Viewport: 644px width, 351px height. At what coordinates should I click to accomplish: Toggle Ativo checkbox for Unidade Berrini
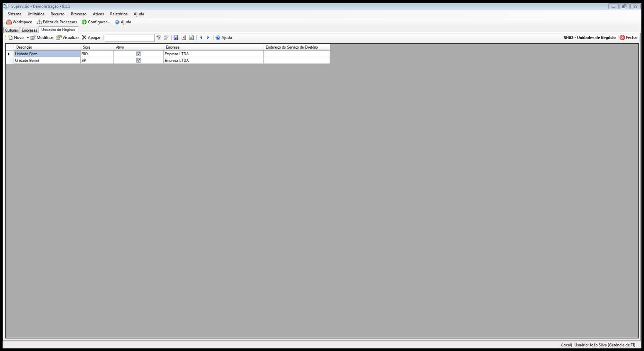(138, 61)
